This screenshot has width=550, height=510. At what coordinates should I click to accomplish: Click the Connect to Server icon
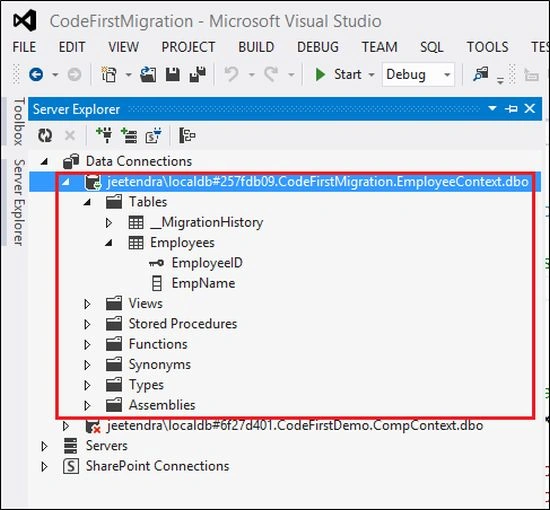[x=129, y=135]
